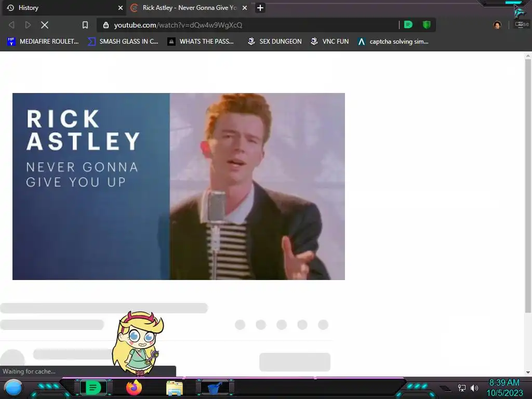Screen dimensions: 532x399
Task: Open a new browser tab
Action: [260, 8]
